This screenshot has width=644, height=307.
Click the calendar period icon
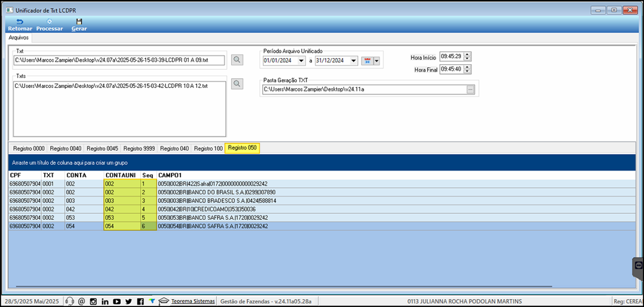click(x=367, y=61)
